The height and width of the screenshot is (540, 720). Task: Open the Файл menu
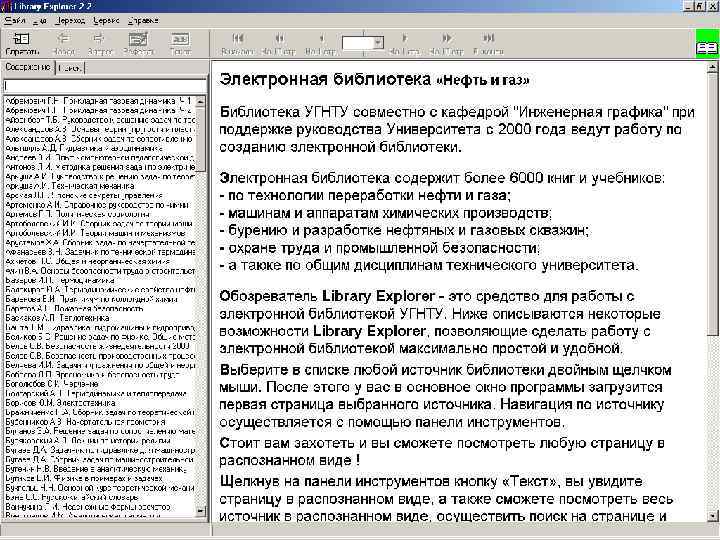(x=15, y=20)
